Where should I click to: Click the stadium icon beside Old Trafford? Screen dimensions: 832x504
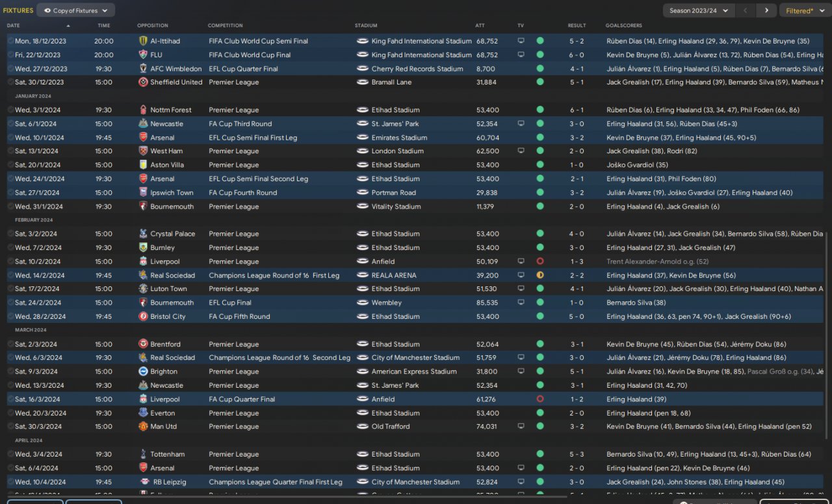tap(362, 427)
